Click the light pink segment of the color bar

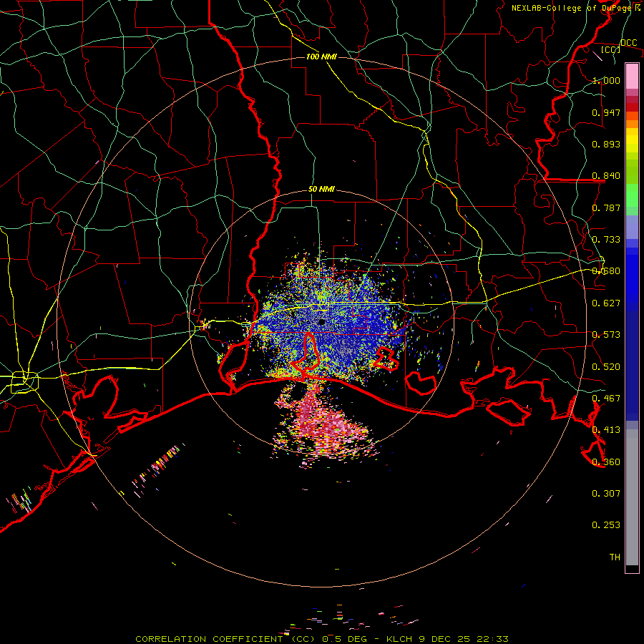click(x=632, y=76)
